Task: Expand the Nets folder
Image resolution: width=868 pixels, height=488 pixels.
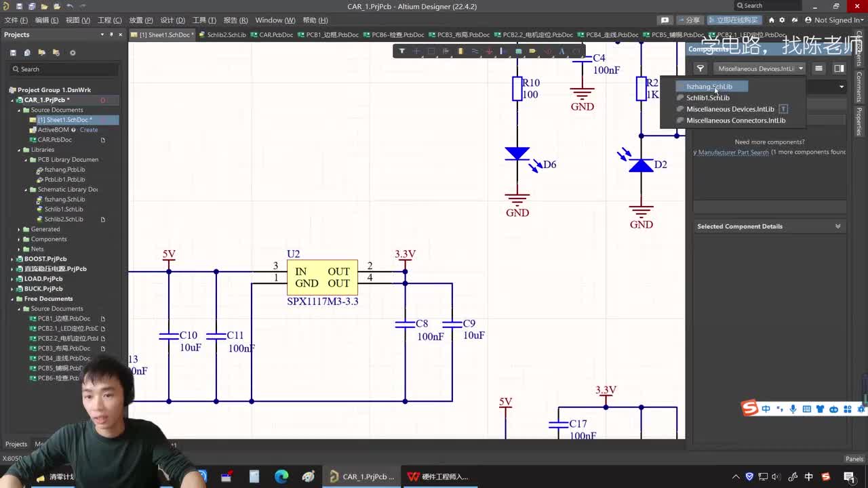Action: [19, 249]
